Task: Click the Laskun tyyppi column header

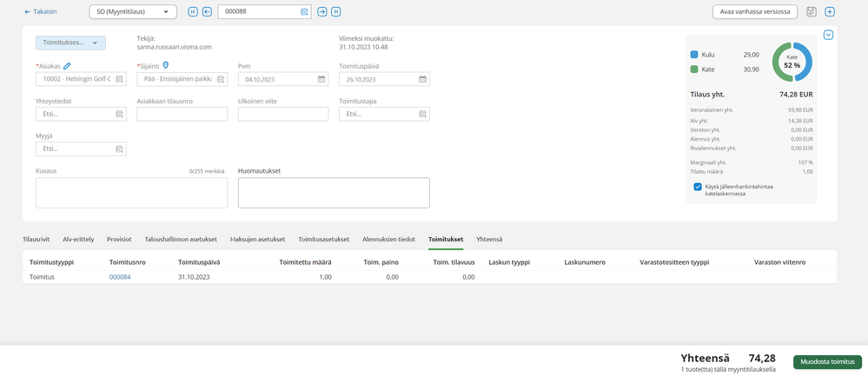Action: coord(509,262)
